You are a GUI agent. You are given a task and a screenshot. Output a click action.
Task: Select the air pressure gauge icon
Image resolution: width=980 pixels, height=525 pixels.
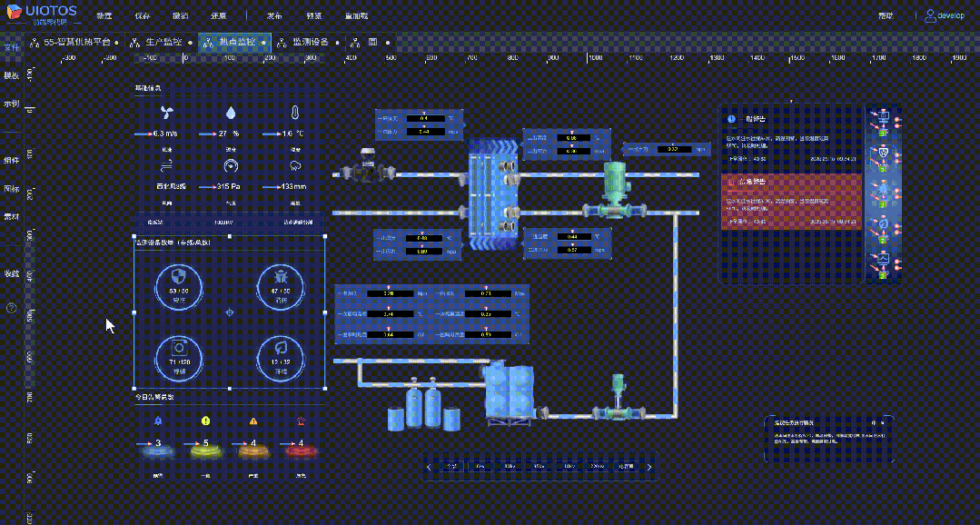pos(232,165)
